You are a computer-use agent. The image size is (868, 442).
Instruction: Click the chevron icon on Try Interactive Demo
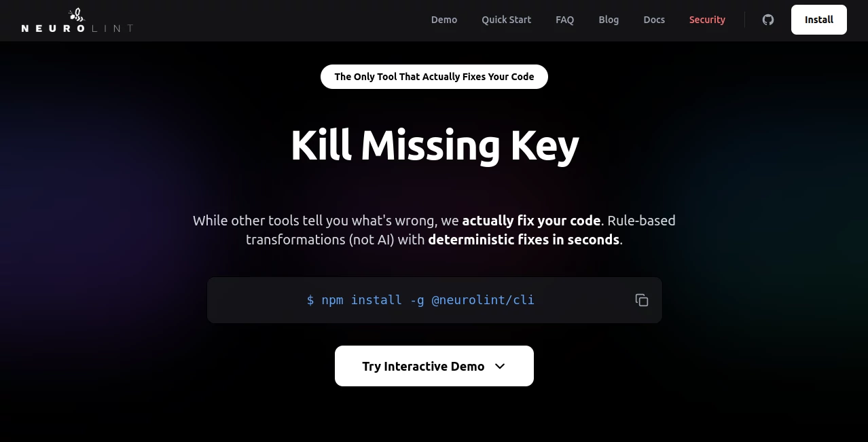point(500,366)
